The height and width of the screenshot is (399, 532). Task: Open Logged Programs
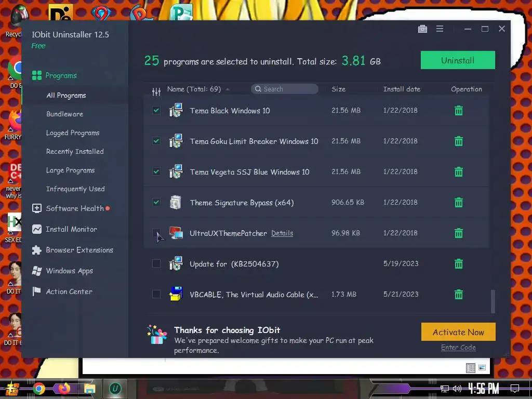pos(73,132)
